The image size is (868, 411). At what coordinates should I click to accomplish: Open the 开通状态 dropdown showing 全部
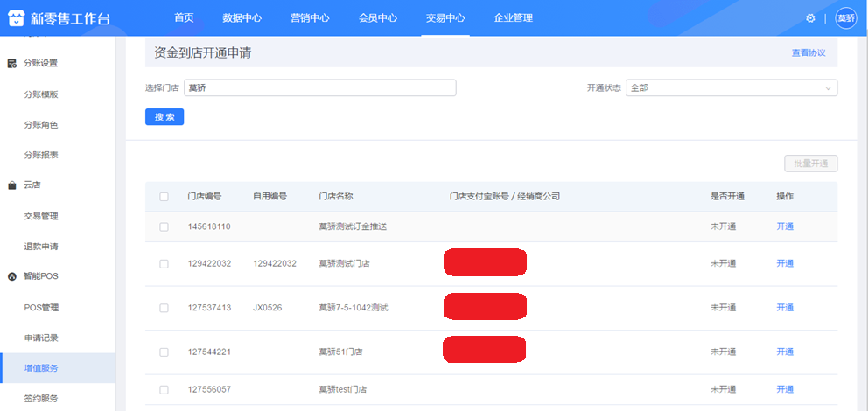(x=731, y=88)
